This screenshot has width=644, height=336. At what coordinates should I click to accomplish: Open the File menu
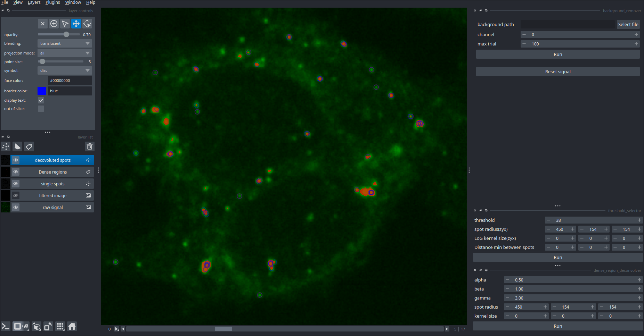[x=5, y=2]
